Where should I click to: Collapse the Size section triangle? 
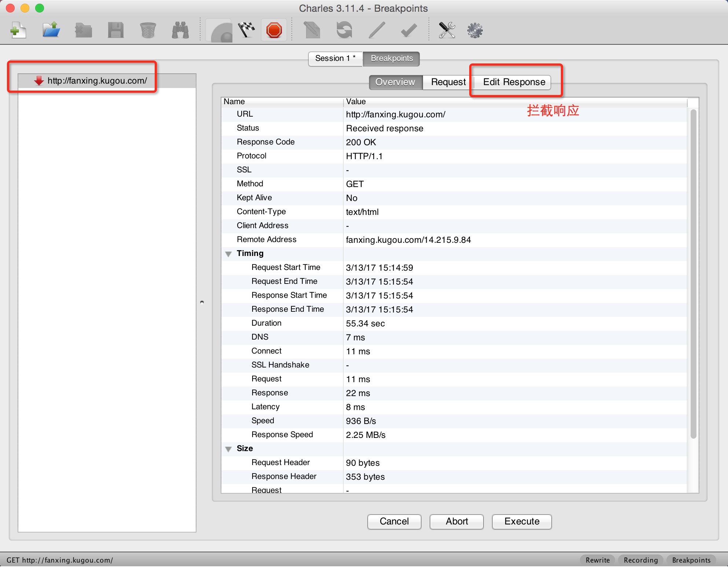[x=228, y=449]
